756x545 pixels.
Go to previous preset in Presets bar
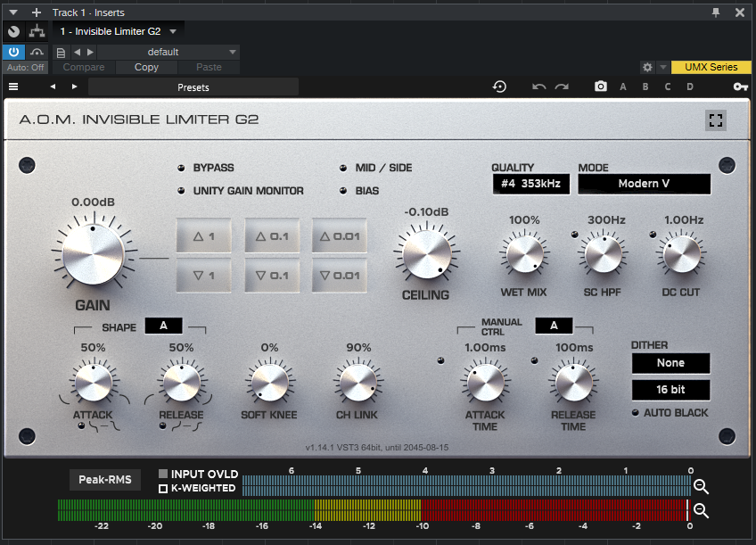point(53,87)
